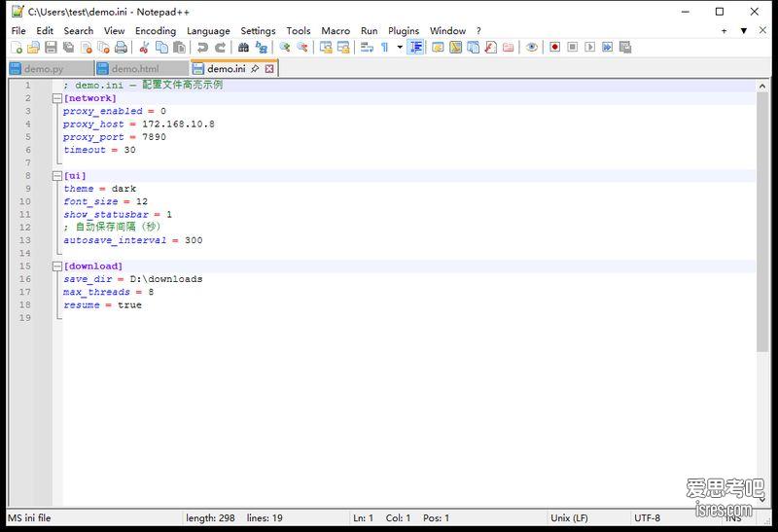Open the Run menu
This screenshot has width=778, height=532.
click(x=370, y=31)
